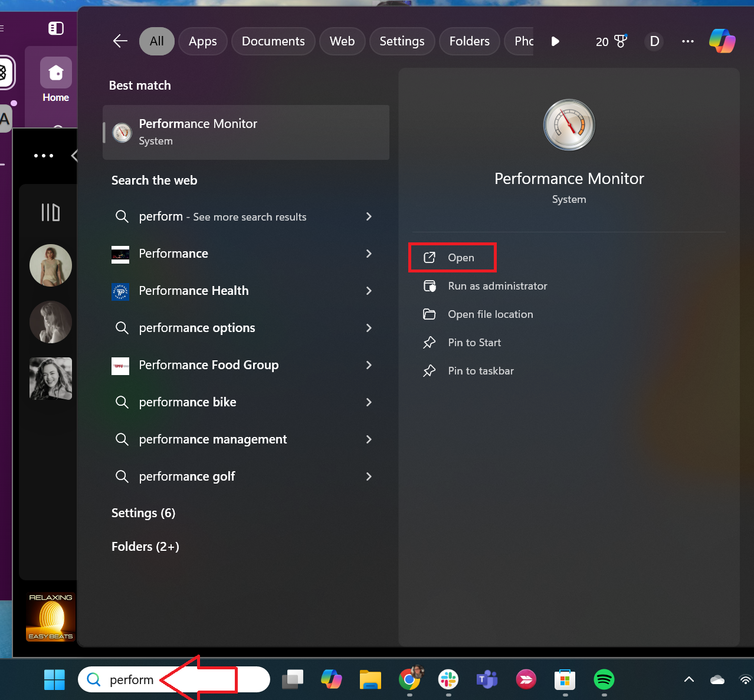Switch to the Settings filter

pyautogui.click(x=402, y=41)
